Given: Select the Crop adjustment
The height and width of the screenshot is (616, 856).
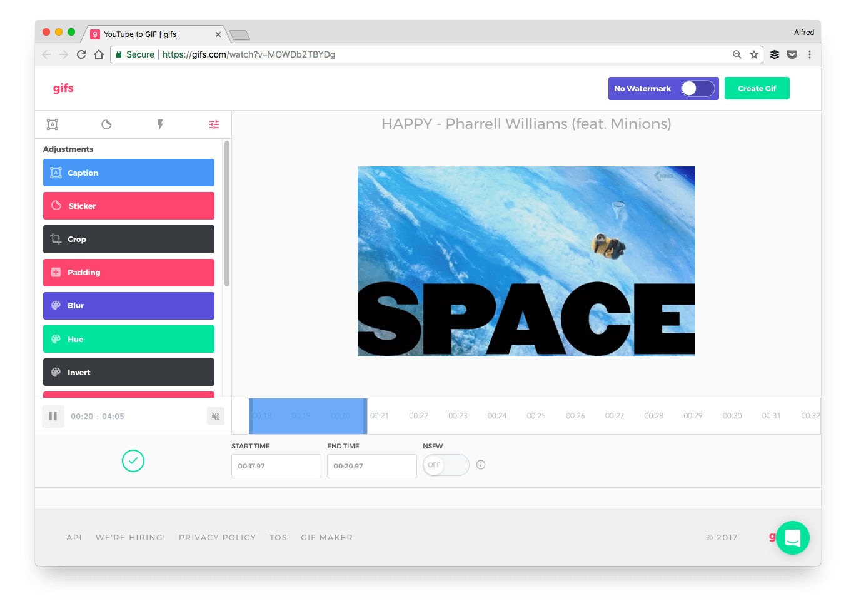Looking at the screenshot, I should pos(129,239).
